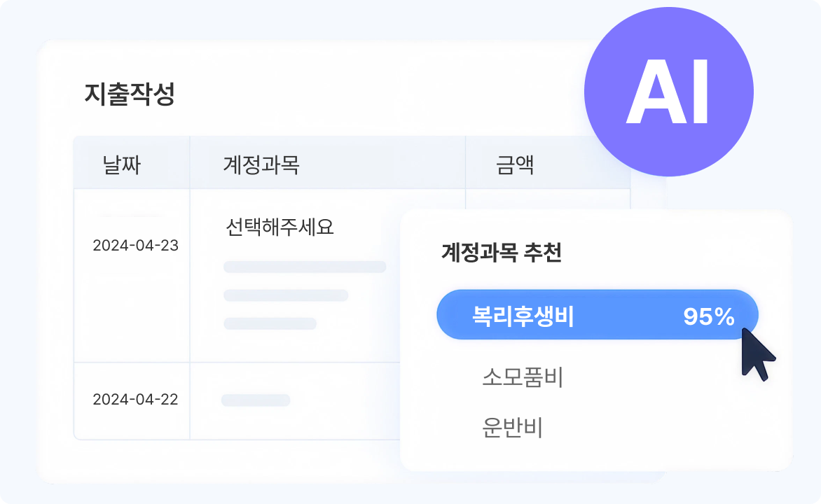Select the 2024-04-23 date cell
The width and height of the screenshot is (821, 504).
(x=135, y=246)
